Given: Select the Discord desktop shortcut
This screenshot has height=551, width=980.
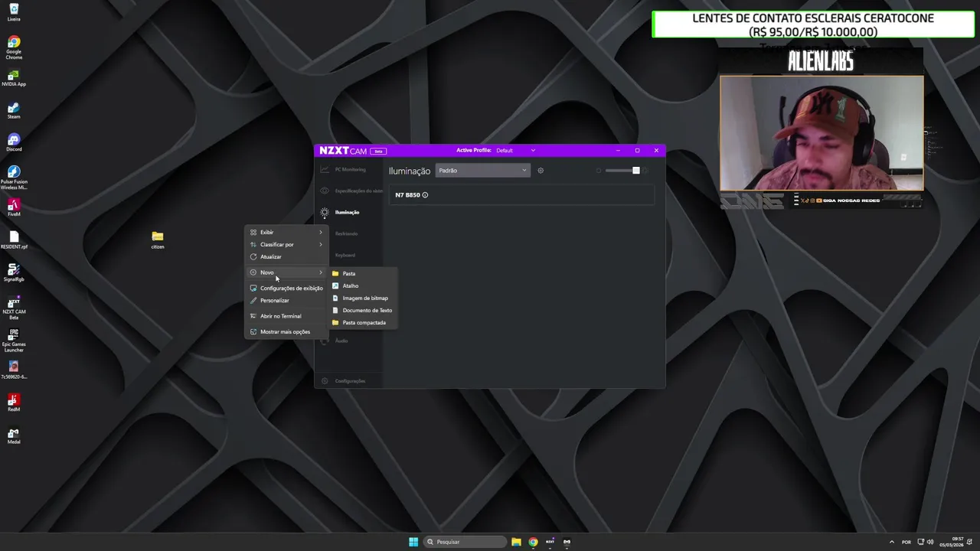Looking at the screenshot, I should (14, 143).
